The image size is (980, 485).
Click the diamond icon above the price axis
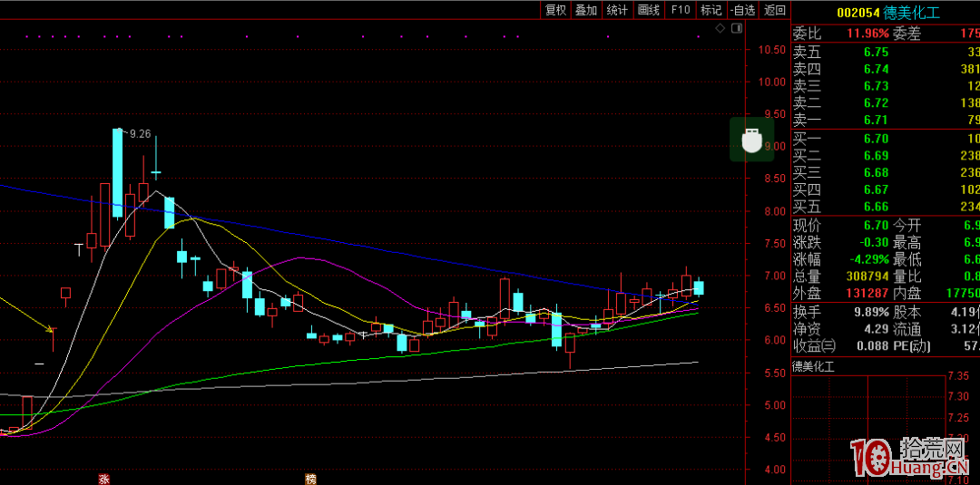720,29
